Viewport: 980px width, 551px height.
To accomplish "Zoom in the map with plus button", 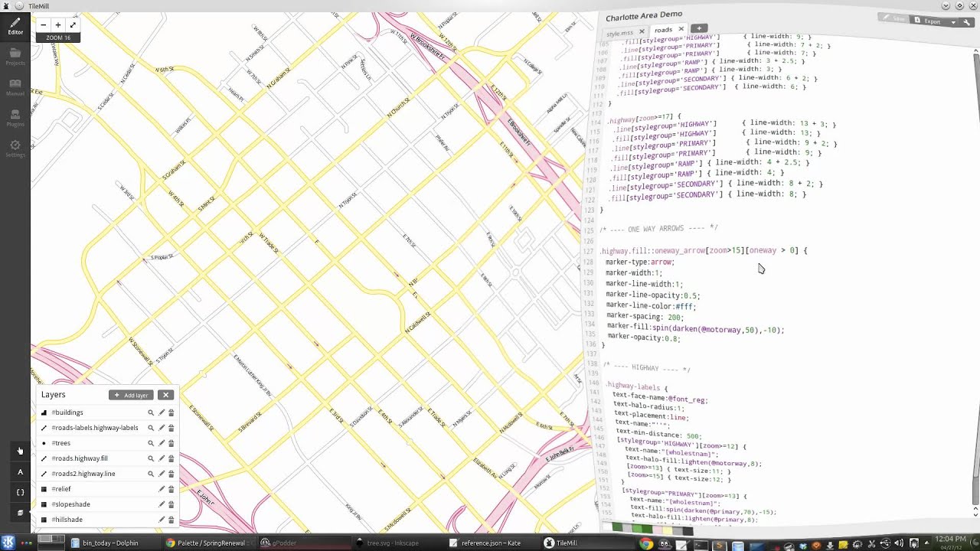I will [x=58, y=25].
